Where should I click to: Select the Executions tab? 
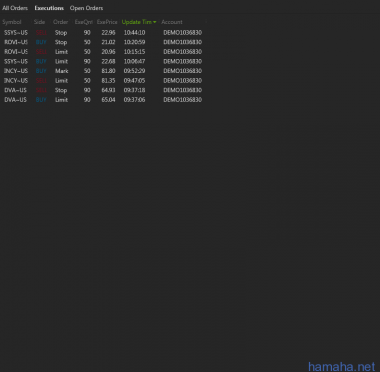click(49, 8)
